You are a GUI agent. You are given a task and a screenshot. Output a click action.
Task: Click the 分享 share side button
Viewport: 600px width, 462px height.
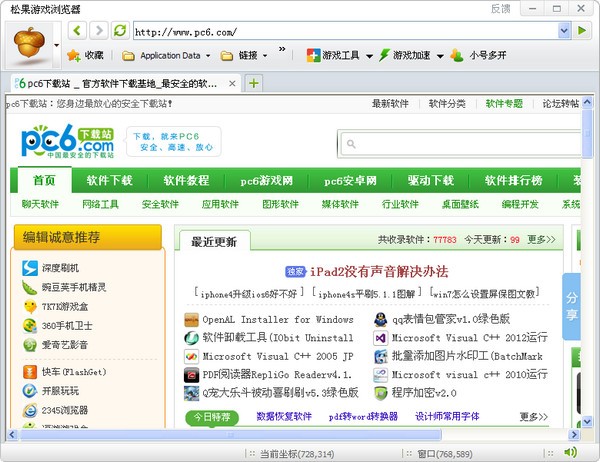coord(572,306)
